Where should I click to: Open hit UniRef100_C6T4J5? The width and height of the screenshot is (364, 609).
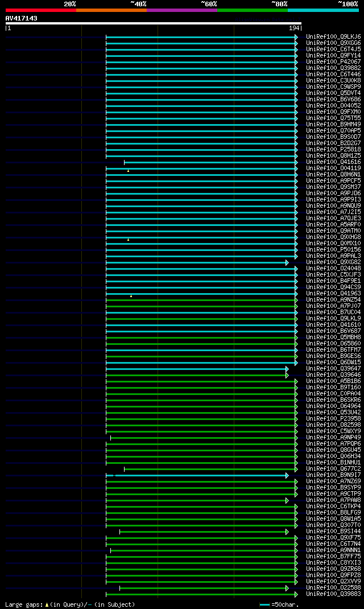click(x=333, y=50)
